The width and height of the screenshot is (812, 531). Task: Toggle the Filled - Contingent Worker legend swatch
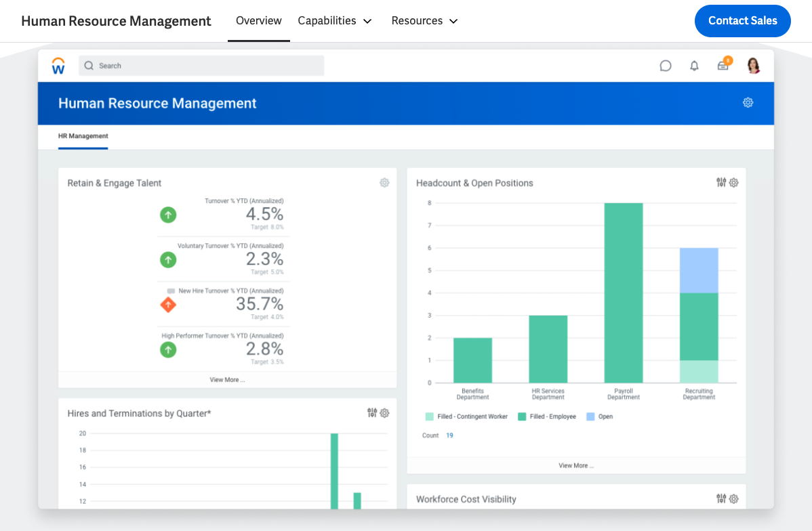[x=429, y=417]
